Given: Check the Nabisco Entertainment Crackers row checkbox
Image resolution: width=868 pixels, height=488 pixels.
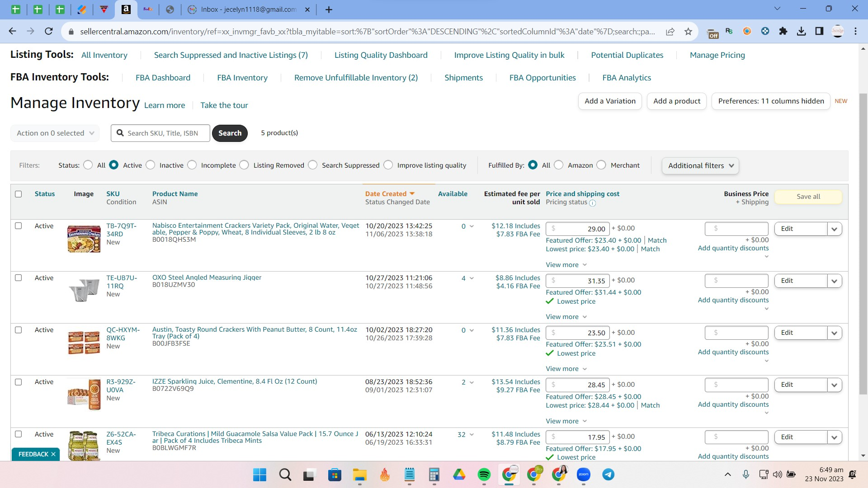Looking at the screenshot, I should point(19,225).
